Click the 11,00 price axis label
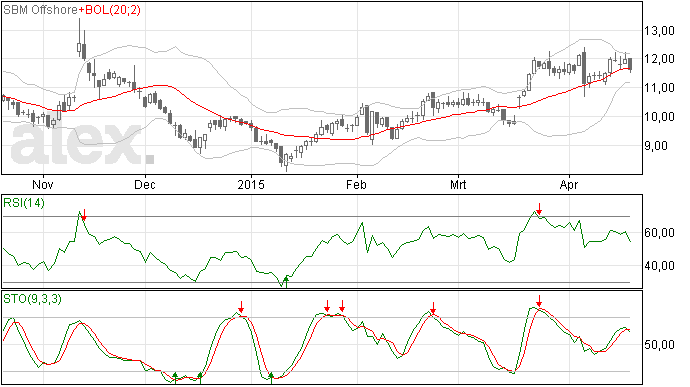Image resolution: width=690 pixels, height=387 pixels. tap(659, 88)
